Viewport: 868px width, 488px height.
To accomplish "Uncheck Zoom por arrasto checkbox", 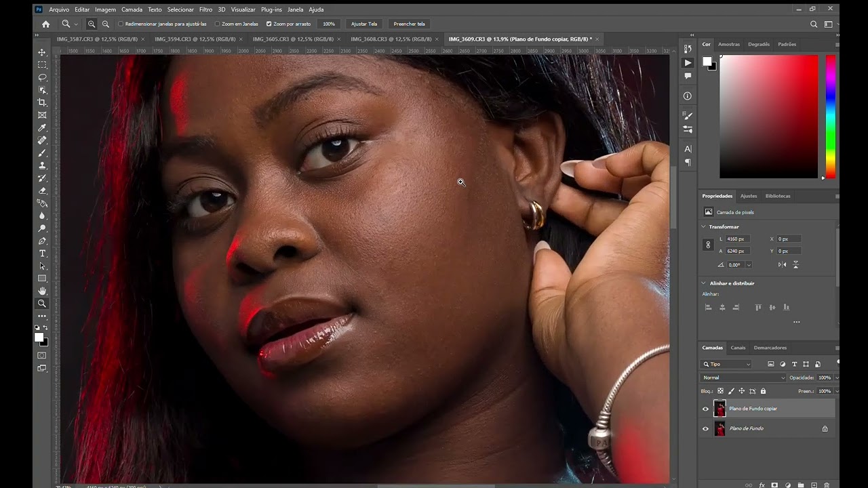I will [269, 24].
